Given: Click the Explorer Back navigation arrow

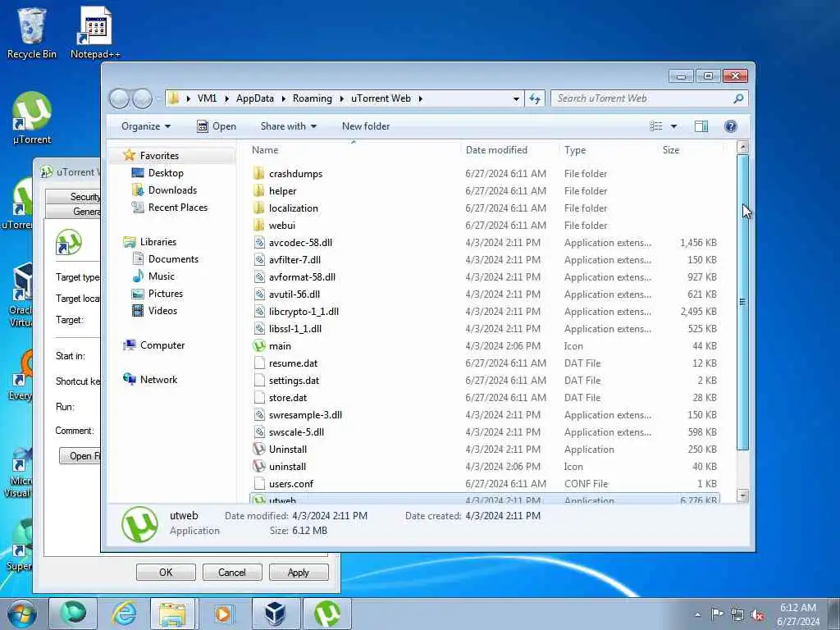Looking at the screenshot, I should coord(119,98).
